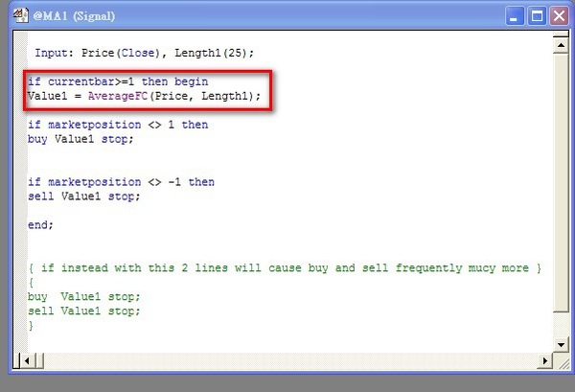Click the horizontal scrollbar left arrow
The height and width of the screenshot is (392, 575).
tap(28, 360)
